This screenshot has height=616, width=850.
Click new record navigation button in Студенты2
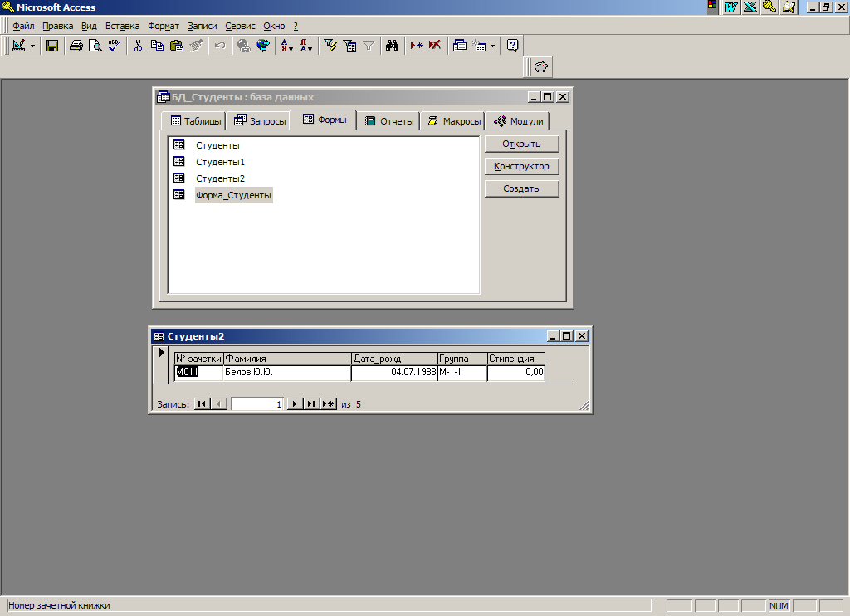329,404
